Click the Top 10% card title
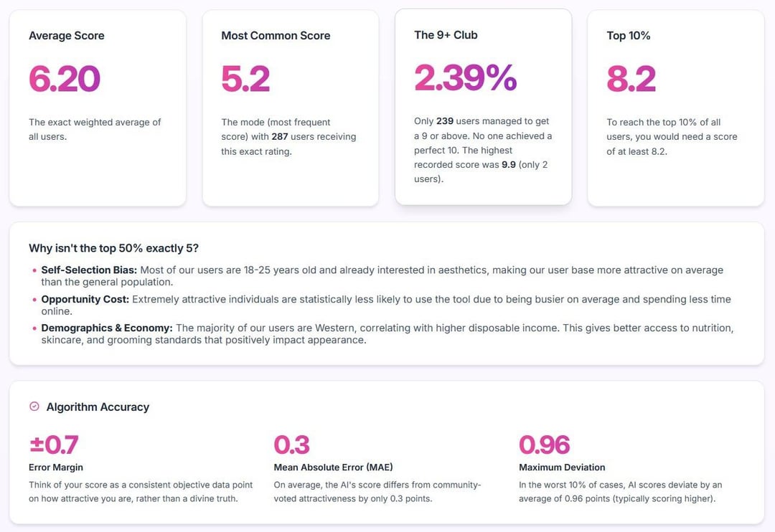775x532 pixels. 629,36
